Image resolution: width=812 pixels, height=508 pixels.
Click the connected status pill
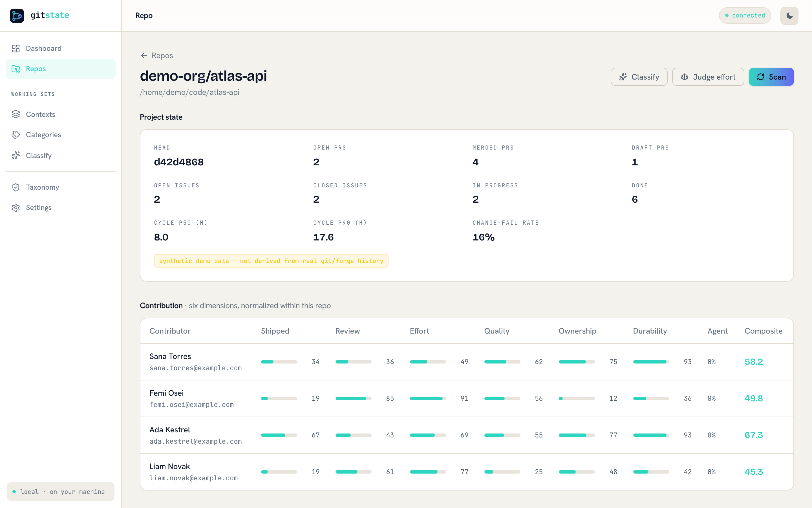(745, 16)
